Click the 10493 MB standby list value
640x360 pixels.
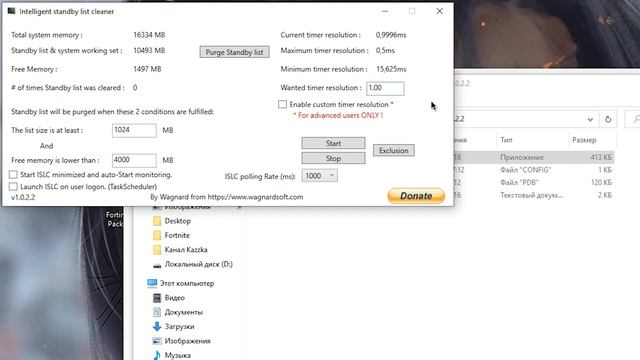pos(149,51)
